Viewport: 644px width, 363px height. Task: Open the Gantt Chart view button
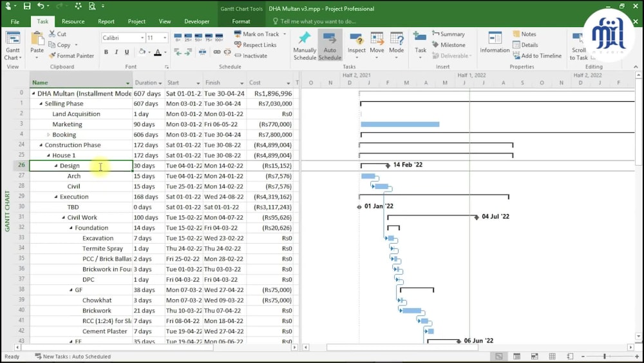pyautogui.click(x=13, y=46)
